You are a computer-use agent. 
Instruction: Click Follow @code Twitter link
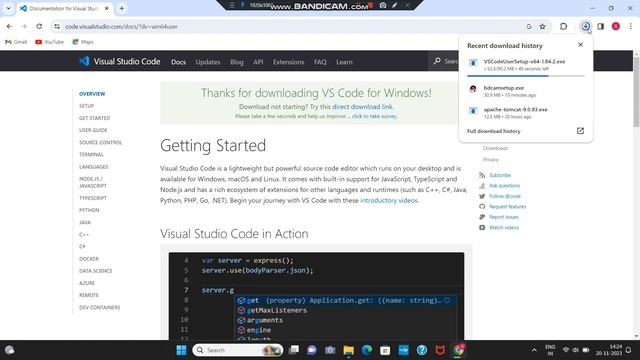tap(504, 196)
